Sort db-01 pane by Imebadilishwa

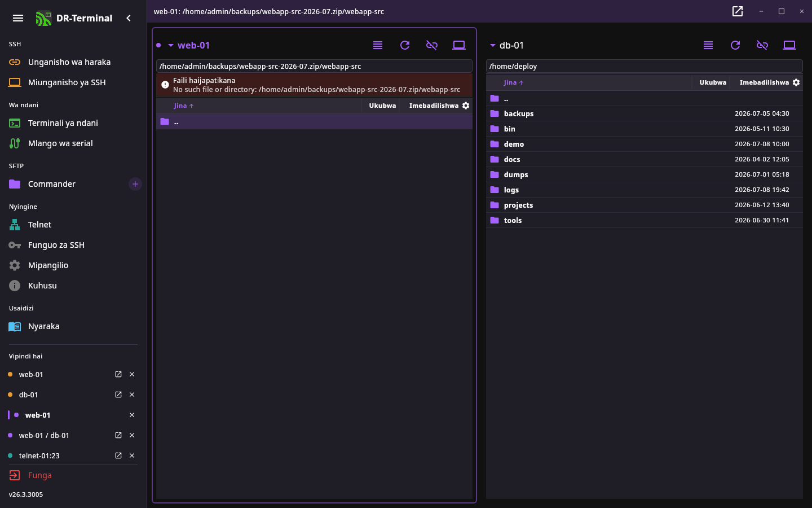764,82
